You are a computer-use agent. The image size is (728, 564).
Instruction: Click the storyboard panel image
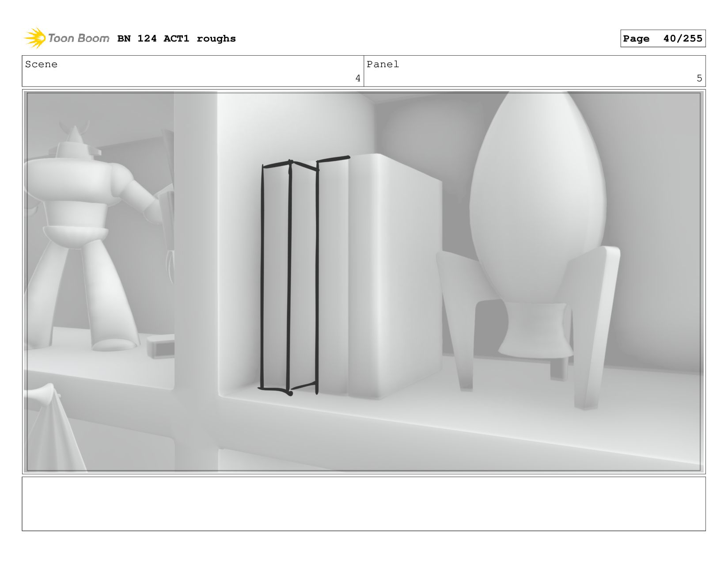coord(364,282)
